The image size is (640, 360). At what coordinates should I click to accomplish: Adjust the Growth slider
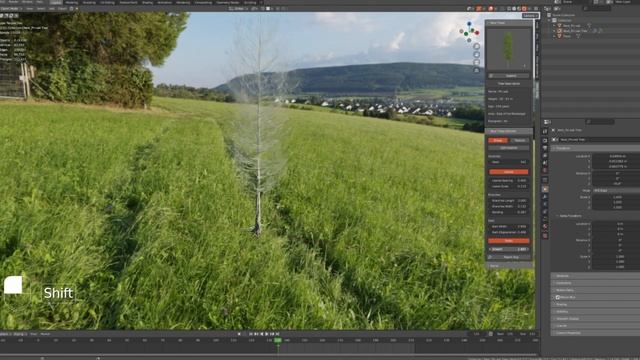[x=509, y=249]
